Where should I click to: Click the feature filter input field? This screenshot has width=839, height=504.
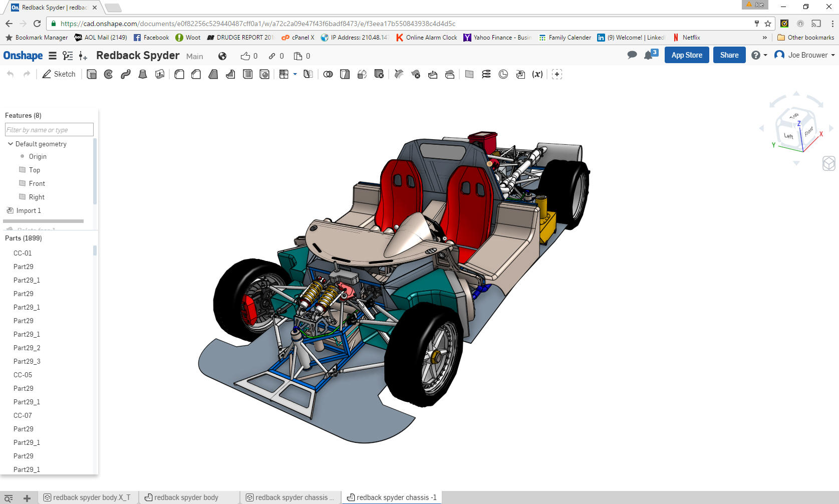click(49, 130)
